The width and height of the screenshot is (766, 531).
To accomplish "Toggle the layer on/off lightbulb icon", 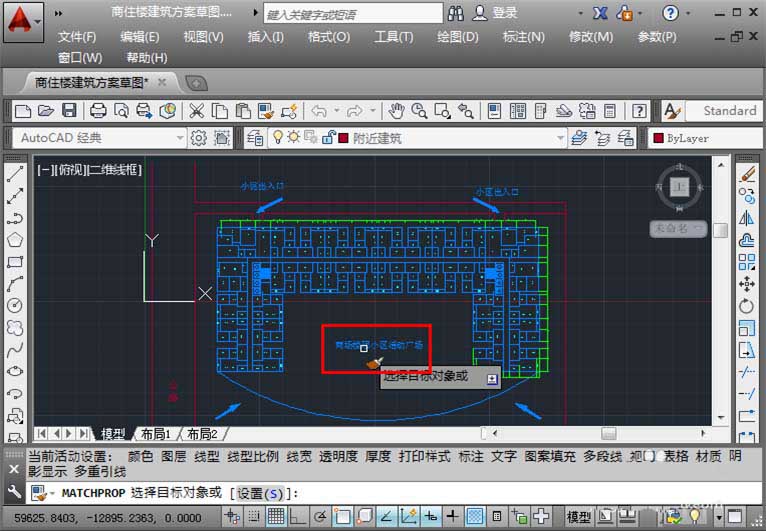I will [277, 138].
